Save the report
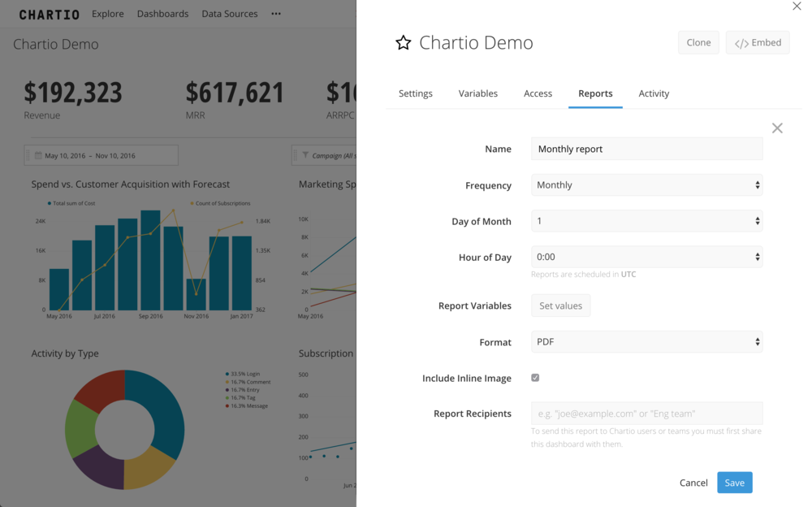This screenshot has width=812, height=507. click(x=734, y=483)
